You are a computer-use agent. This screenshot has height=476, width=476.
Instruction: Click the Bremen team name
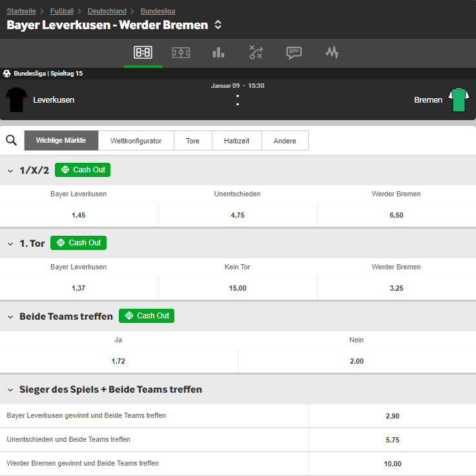coord(428,100)
